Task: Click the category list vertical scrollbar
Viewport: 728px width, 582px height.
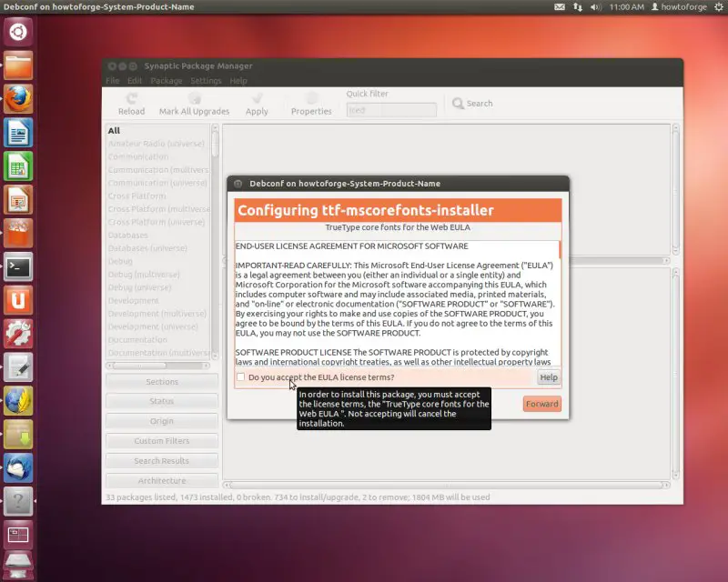Action: pyautogui.click(x=215, y=241)
